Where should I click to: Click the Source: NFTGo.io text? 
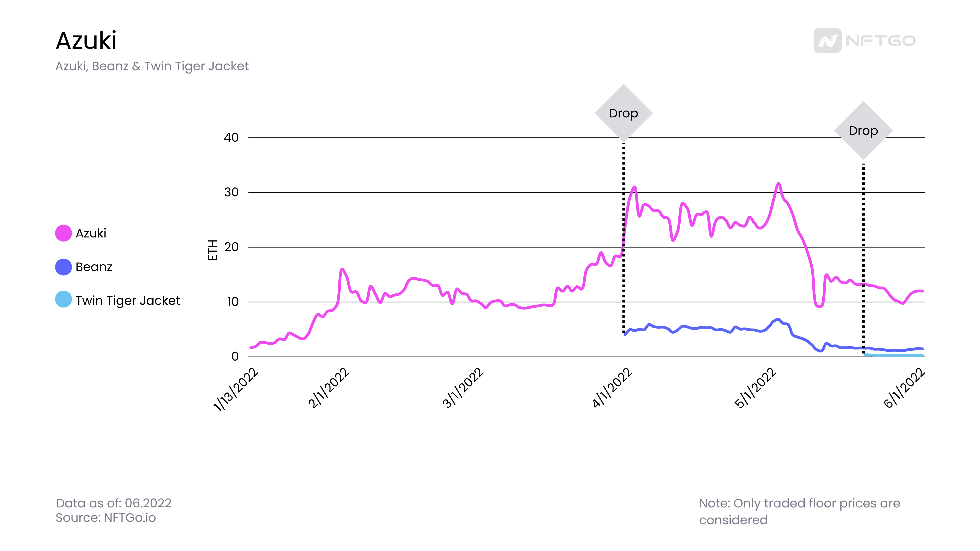[x=106, y=518]
